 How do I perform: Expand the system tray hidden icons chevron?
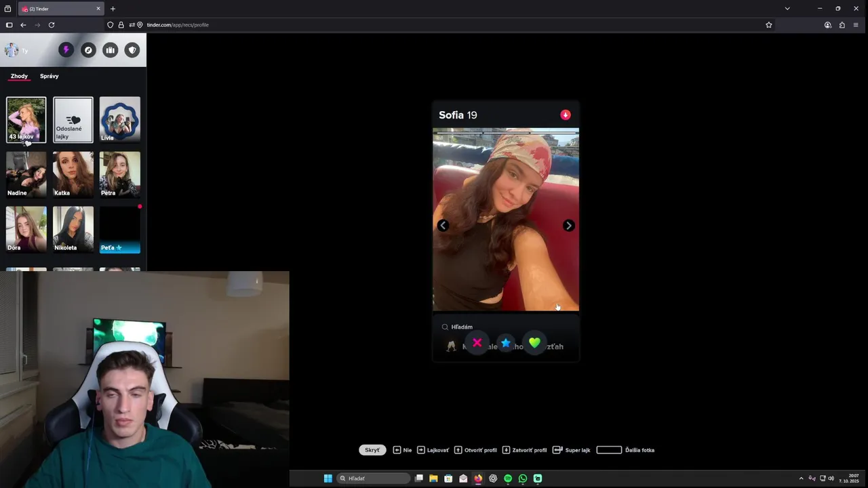click(x=801, y=479)
